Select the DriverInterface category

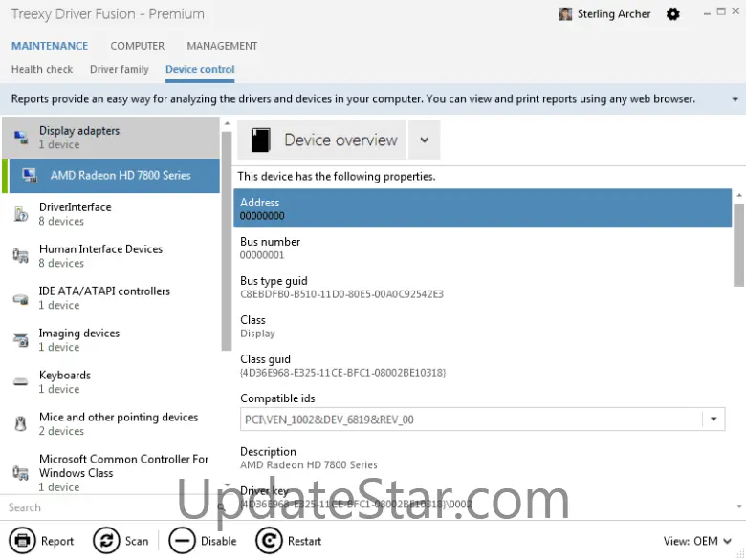111,214
